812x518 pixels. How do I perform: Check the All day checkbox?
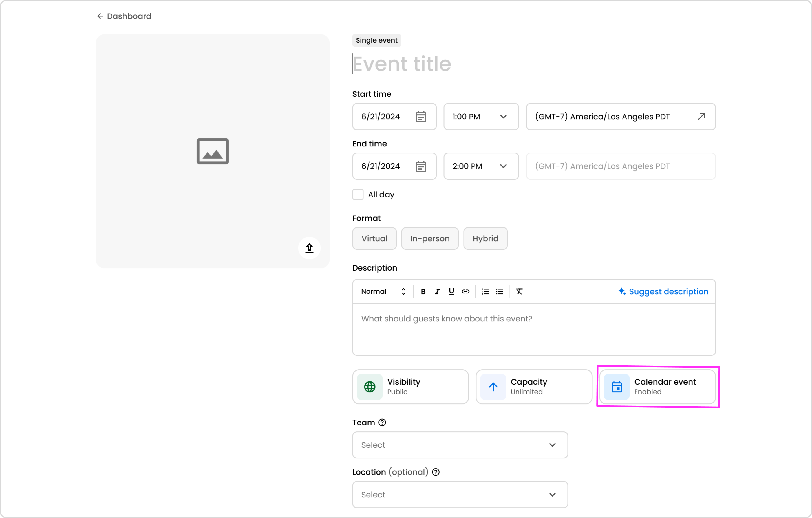(358, 195)
